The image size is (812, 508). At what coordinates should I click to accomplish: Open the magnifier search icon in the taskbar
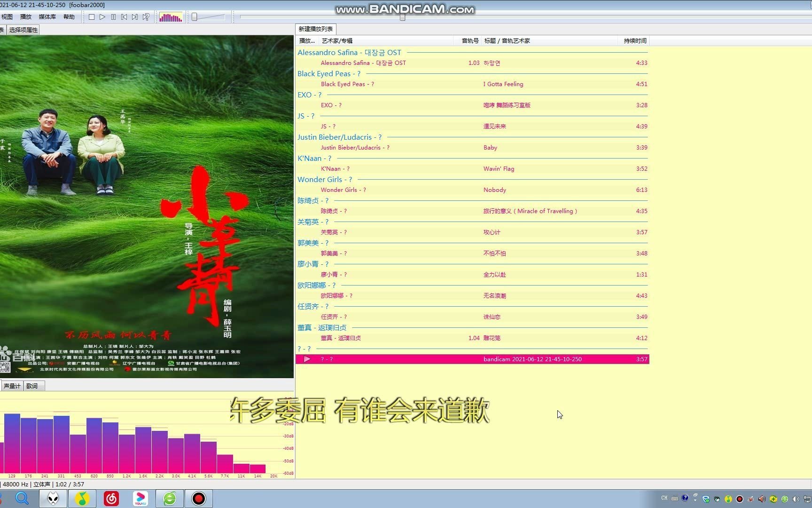[22, 499]
